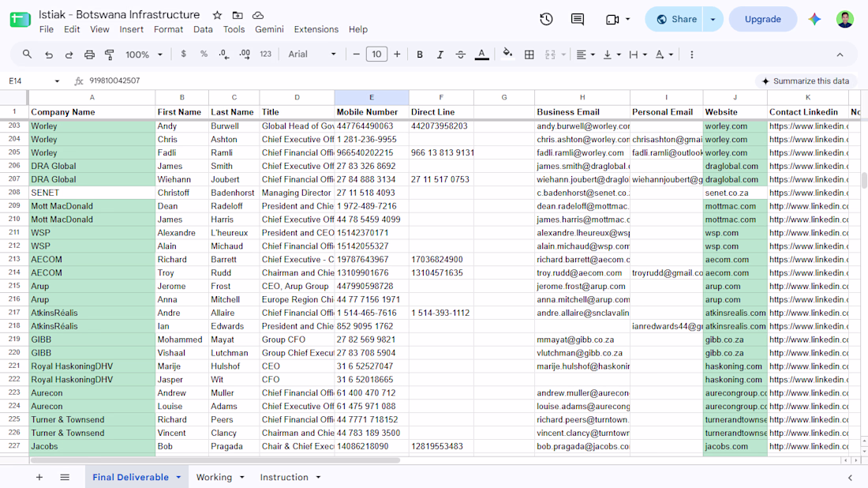Open the Final Deliverable tab menu arrow

tap(179, 477)
